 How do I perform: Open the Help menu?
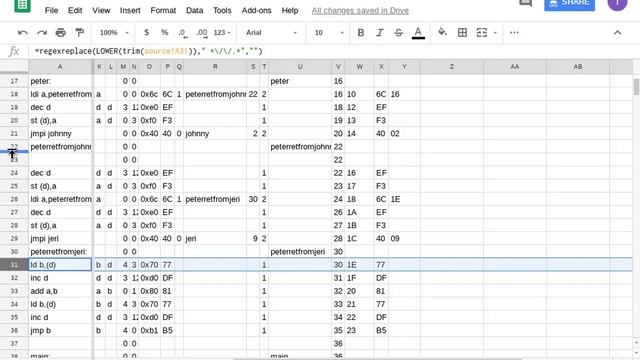290,11
